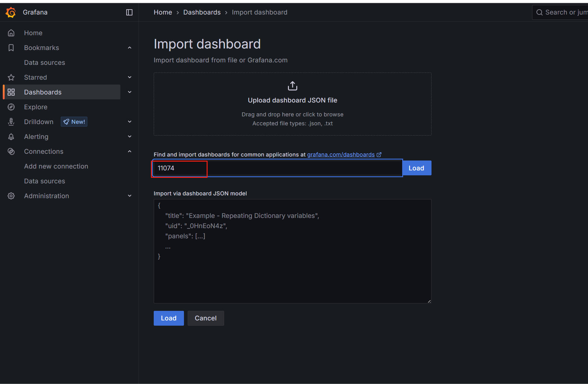This screenshot has width=588, height=384.
Task: Select Starred in the sidebar
Action: coord(35,77)
